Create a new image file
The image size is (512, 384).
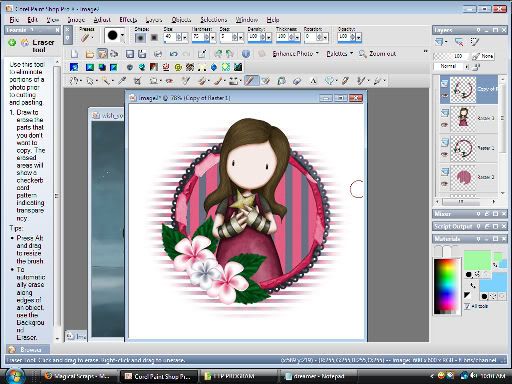[x=74, y=54]
